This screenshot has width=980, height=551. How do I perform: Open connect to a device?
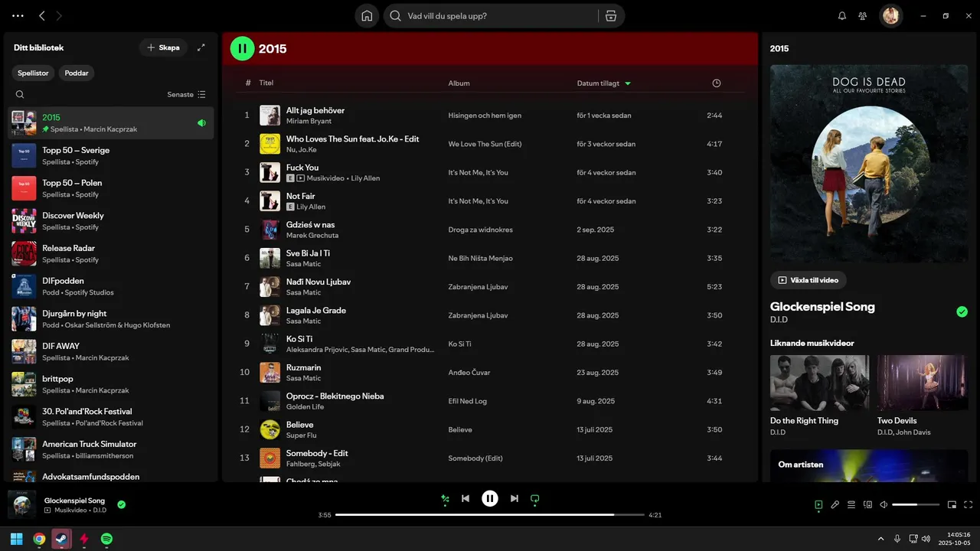tap(867, 504)
